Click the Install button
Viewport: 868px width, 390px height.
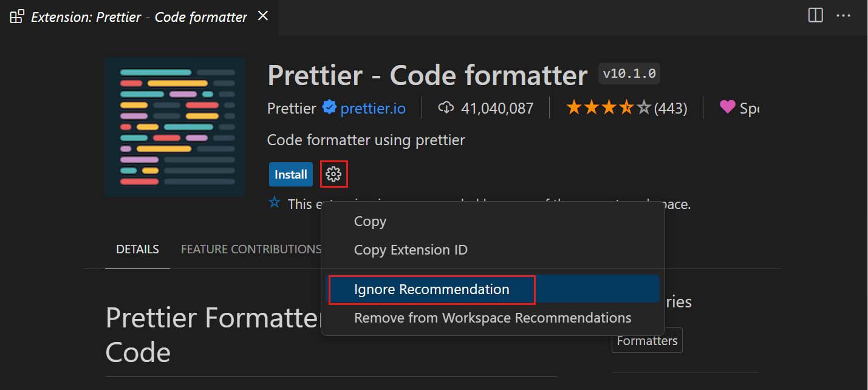[x=290, y=174]
